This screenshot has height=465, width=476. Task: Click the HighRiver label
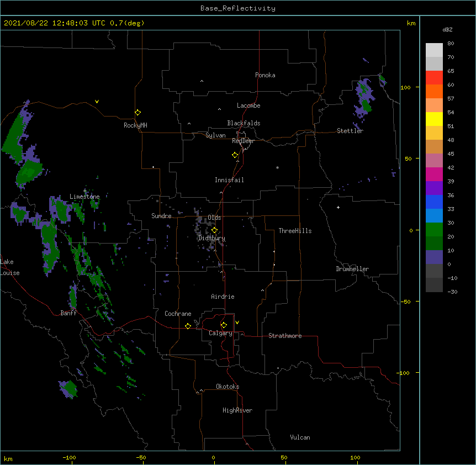(x=237, y=410)
